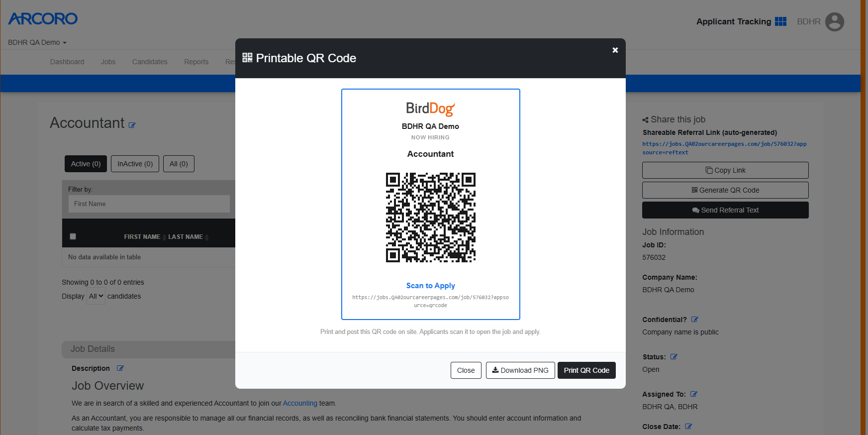Viewport: 868px width, 435px height.
Task: Click the QR icon in the dialog title
Action: click(x=247, y=58)
